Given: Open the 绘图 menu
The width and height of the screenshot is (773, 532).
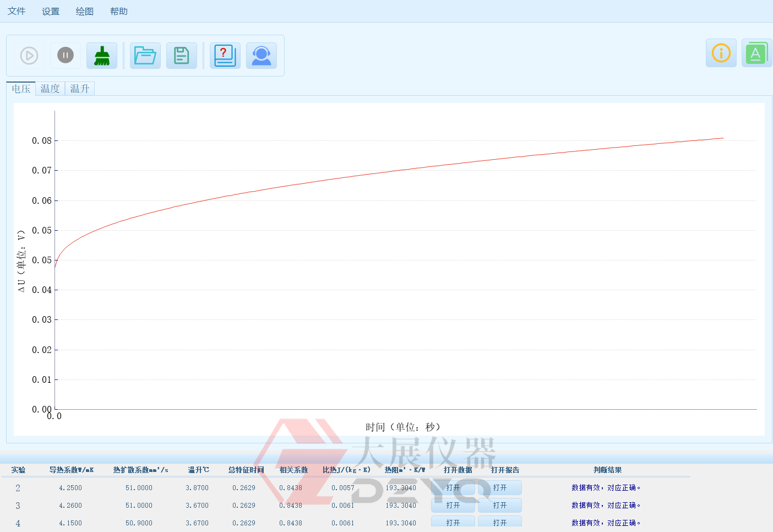Looking at the screenshot, I should point(85,11).
